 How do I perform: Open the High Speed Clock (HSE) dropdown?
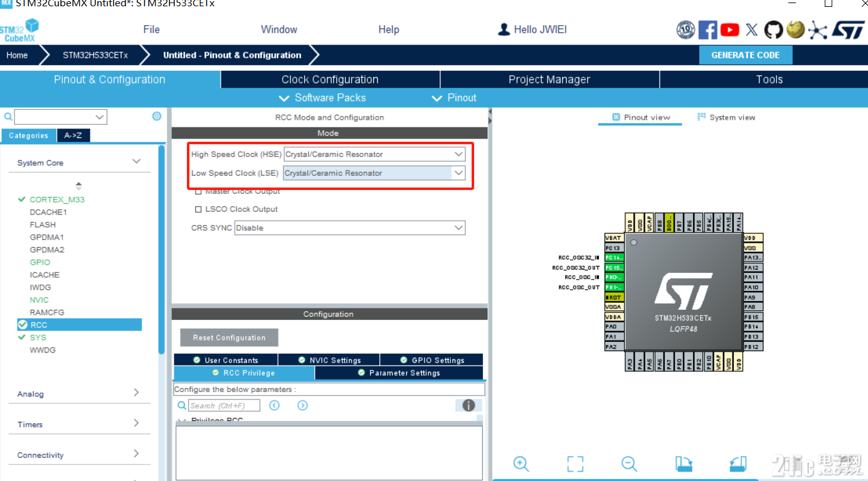(x=374, y=154)
